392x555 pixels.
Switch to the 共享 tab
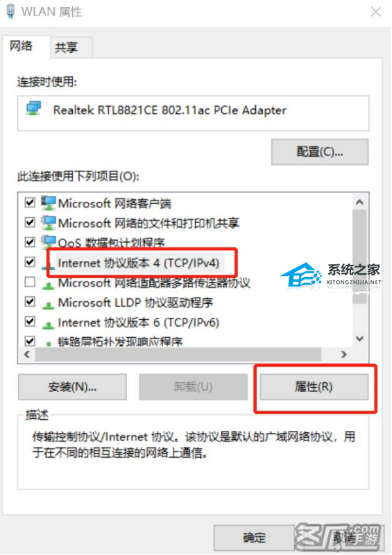pyautogui.click(x=66, y=47)
